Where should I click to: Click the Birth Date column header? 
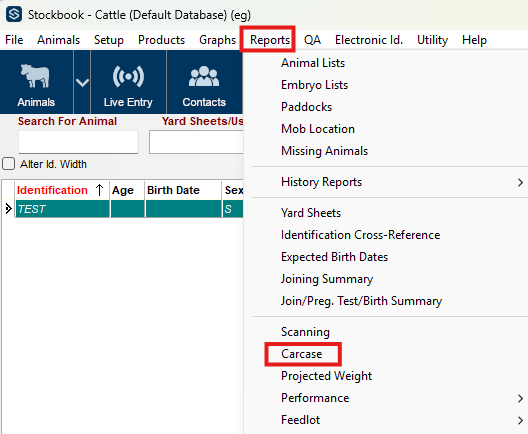click(x=173, y=190)
